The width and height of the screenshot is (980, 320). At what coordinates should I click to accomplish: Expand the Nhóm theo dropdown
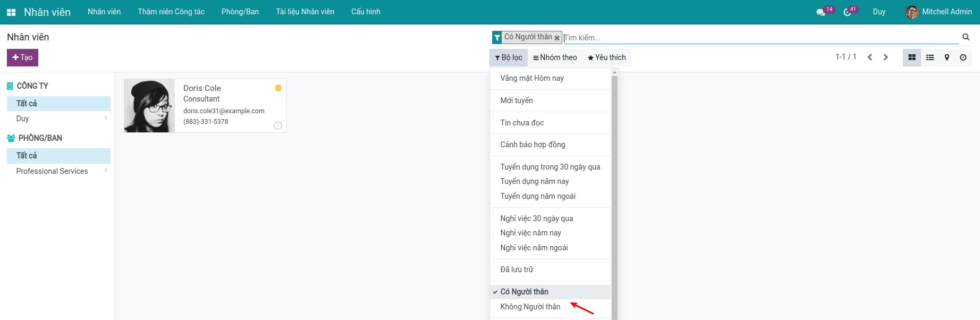(x=555, y=57)
